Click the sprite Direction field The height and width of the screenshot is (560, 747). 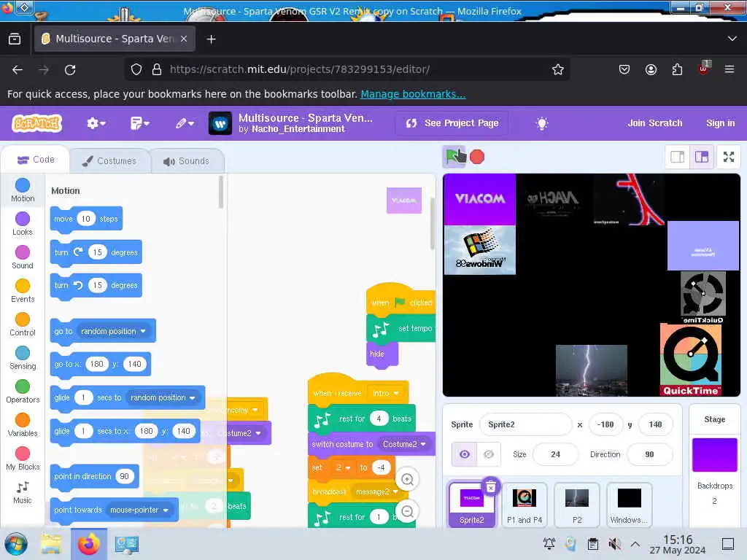pos(649,454)
